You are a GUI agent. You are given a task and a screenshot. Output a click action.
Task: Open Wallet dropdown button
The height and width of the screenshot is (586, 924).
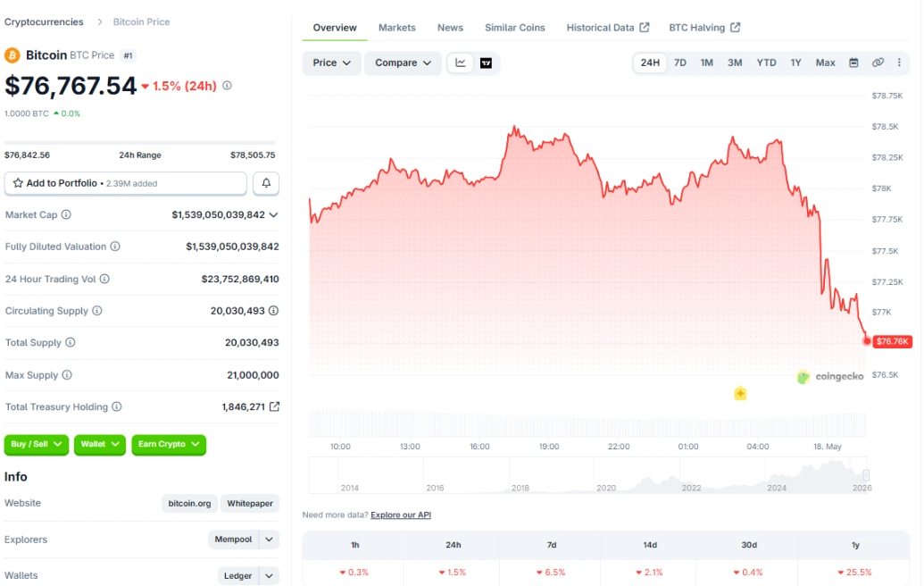coord(100,445)
